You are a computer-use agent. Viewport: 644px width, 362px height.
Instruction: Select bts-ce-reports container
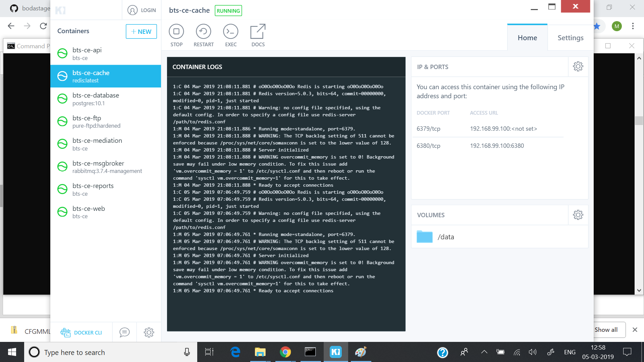point(106,189)
